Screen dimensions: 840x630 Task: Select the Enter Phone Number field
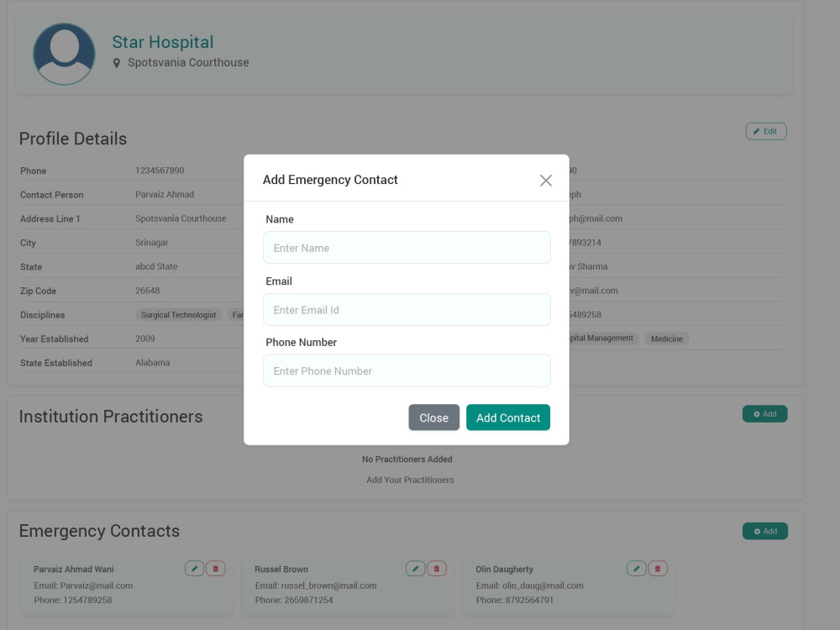[407, 370]
